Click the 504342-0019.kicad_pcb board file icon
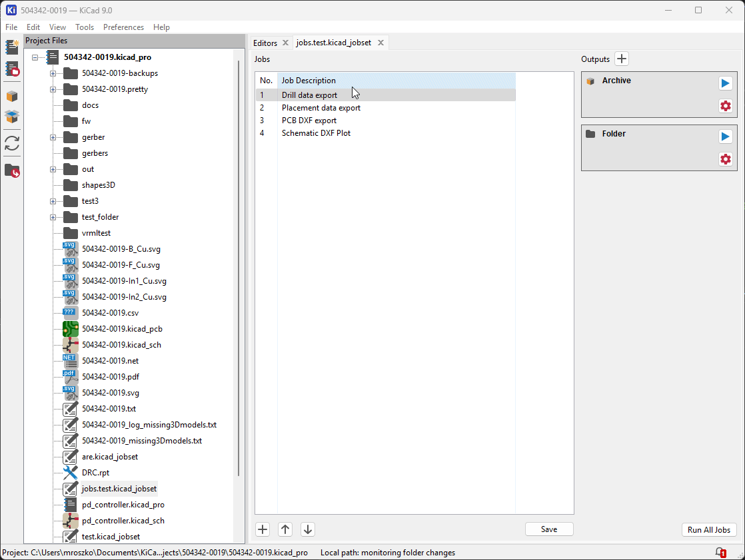Image resolution: width=745 pixels, height=560 pixels. click(71, 329)
